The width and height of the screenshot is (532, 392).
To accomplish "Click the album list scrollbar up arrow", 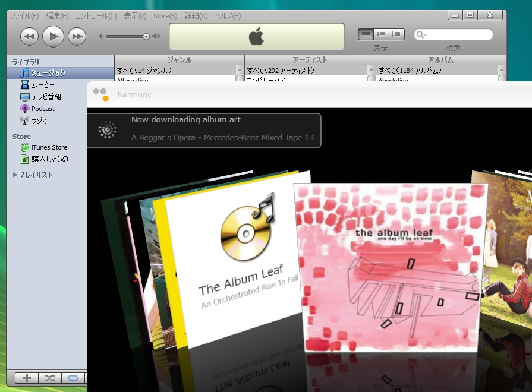I will pos(502,70).
